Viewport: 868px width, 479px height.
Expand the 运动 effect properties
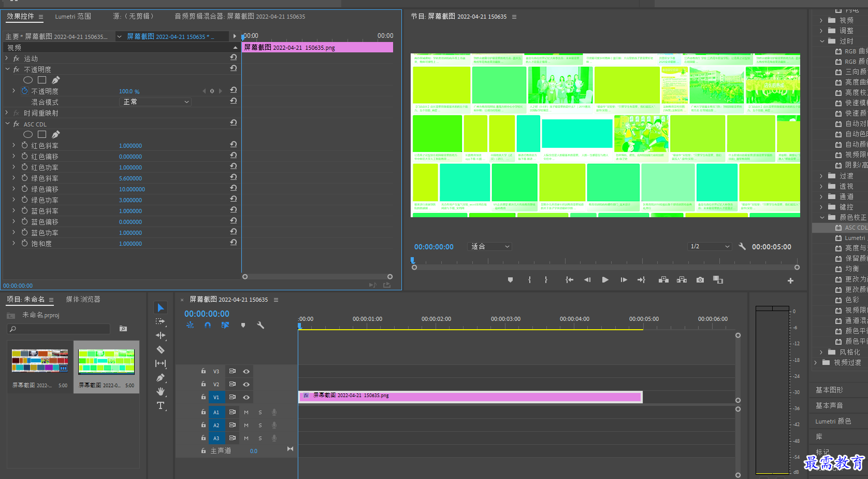(x=7, y=58)
